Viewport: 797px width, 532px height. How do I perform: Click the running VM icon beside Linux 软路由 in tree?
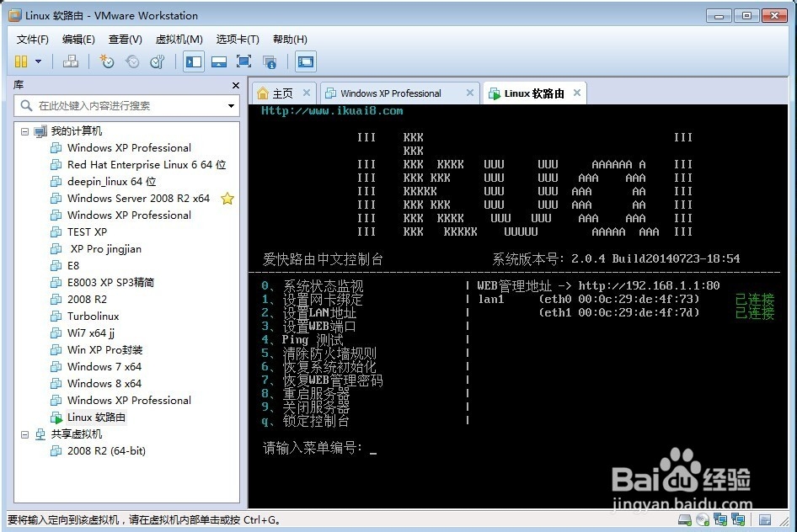56,418
